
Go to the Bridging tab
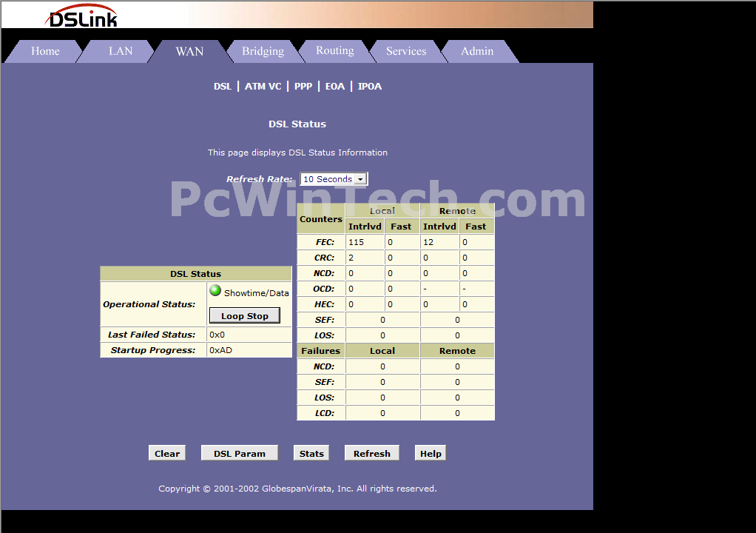[263, 51]
